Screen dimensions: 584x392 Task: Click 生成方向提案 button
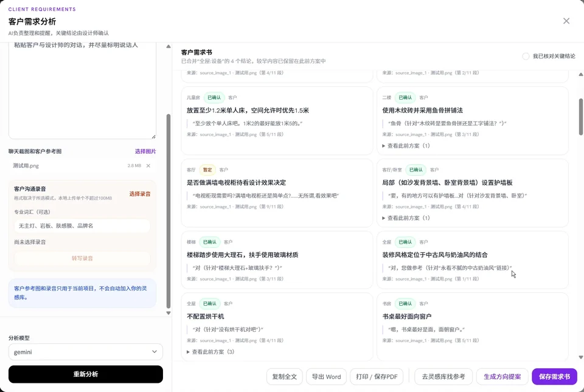point(502,377)
